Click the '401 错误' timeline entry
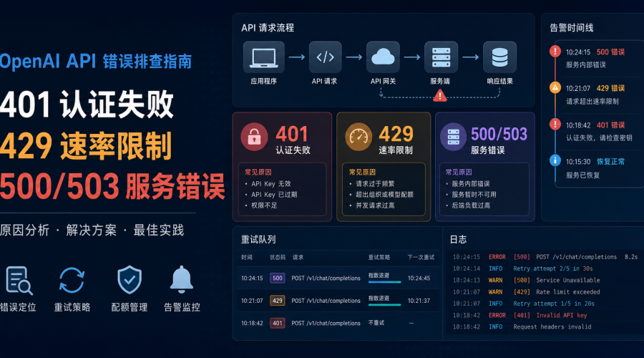Screen dimensions: 644x358 [610, 125]
